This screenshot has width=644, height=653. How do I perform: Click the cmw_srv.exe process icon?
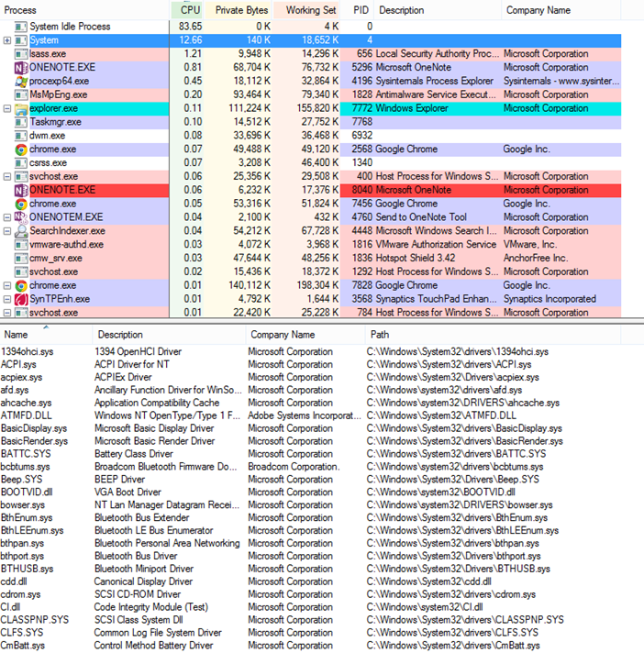21,259
